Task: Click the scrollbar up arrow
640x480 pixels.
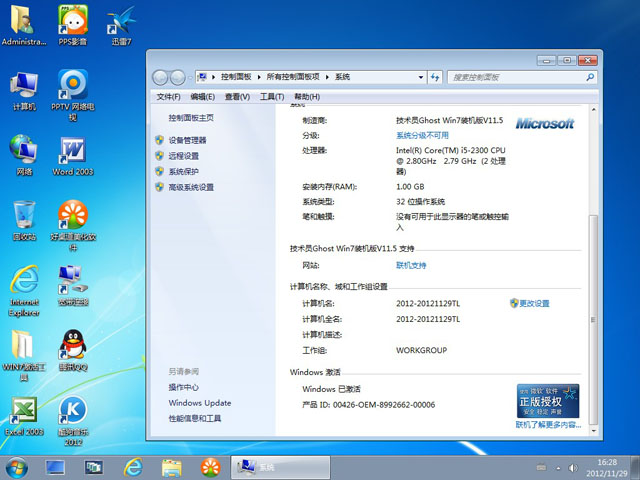Action: (x=593, y=110)
